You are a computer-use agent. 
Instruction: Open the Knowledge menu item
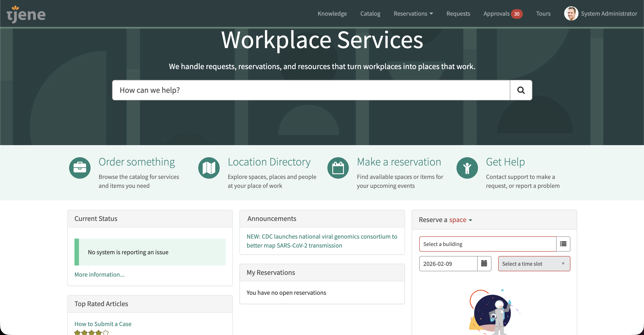(332, 13)
